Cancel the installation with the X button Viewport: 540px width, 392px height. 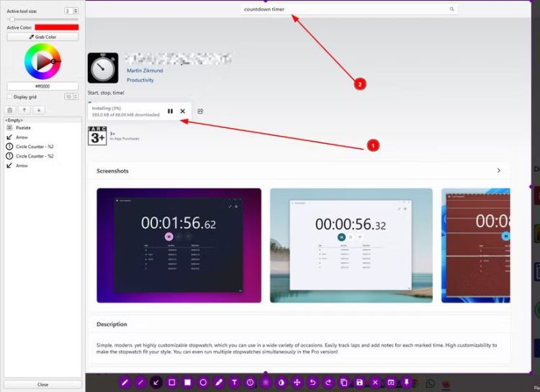pos(183,111)
